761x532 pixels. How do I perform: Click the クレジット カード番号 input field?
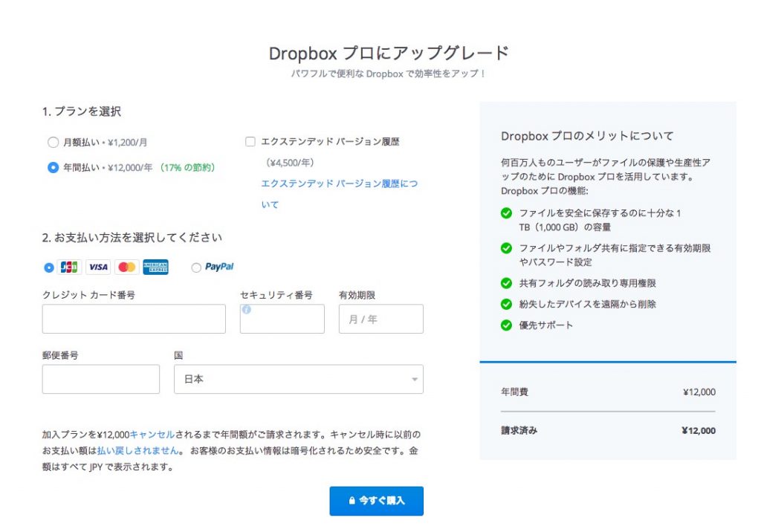[x=134, y=319]
